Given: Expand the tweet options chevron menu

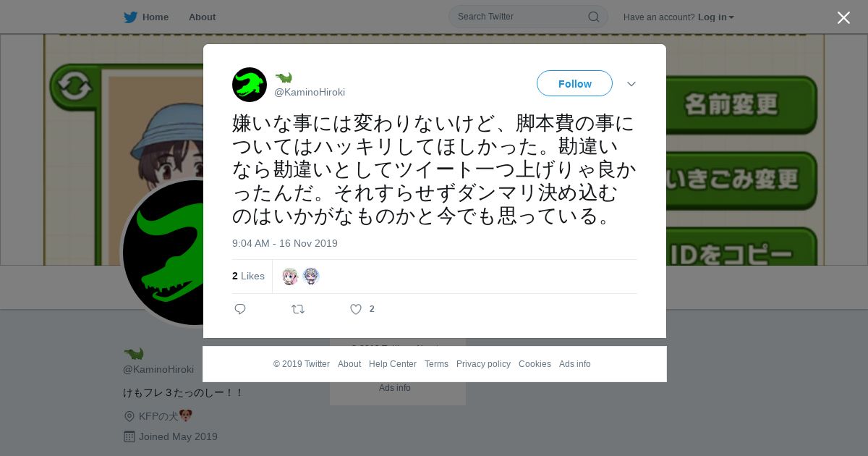Looking at the screenshot, I should 631,84.
